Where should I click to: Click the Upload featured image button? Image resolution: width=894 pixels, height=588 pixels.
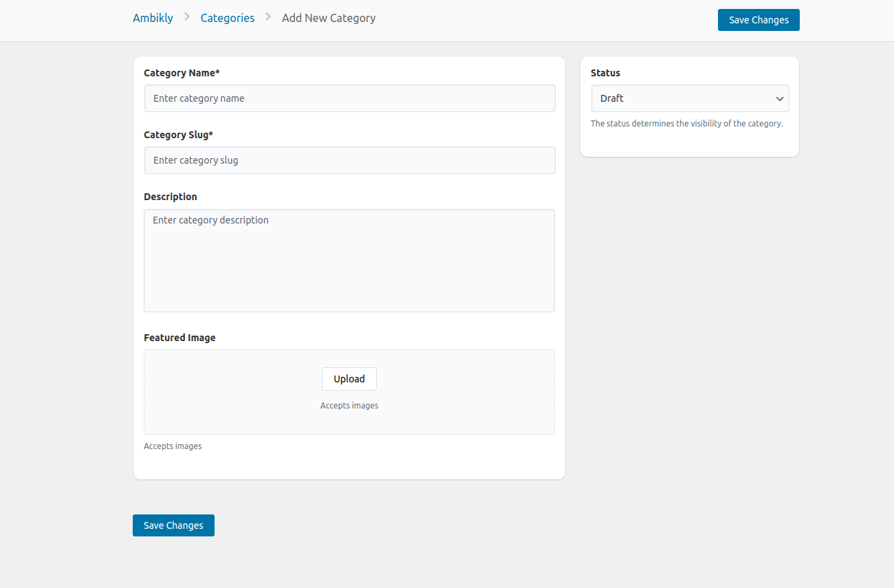click(x=349, y=379)
